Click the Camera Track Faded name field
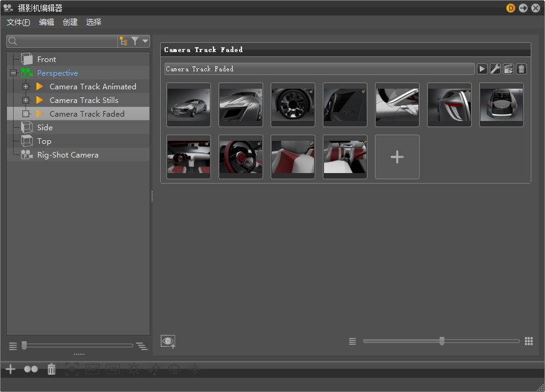 [x=320, y=69]
